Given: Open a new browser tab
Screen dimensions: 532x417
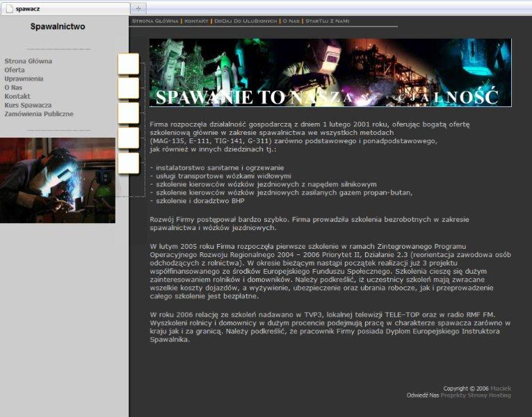Looking at the screenshot, I should [138, 8].
